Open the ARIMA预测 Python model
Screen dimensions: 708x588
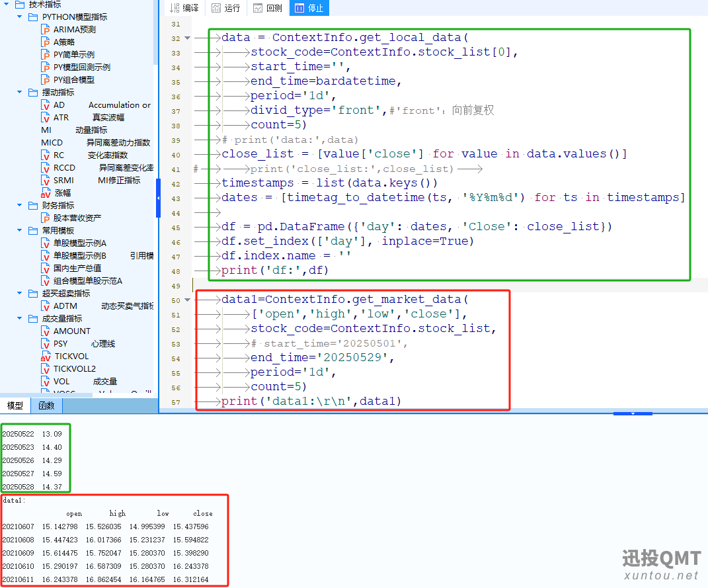pyautogui.click(x=74, y=29)
